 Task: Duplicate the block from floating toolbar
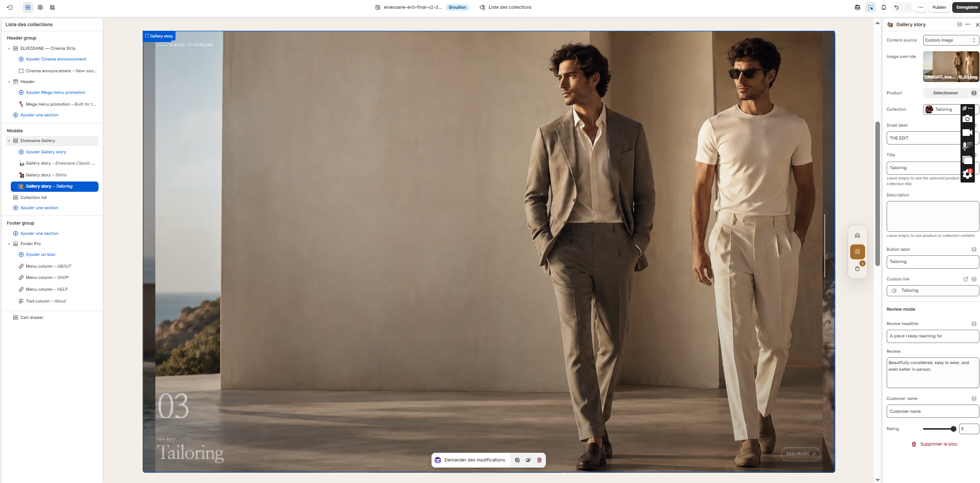coord(517,460)
